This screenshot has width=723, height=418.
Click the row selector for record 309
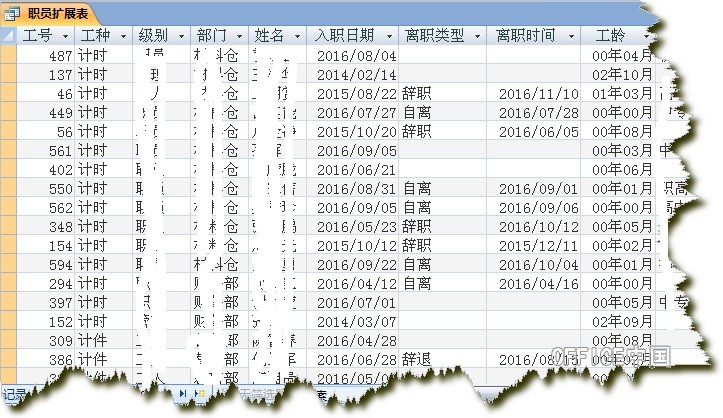point(8,340)
